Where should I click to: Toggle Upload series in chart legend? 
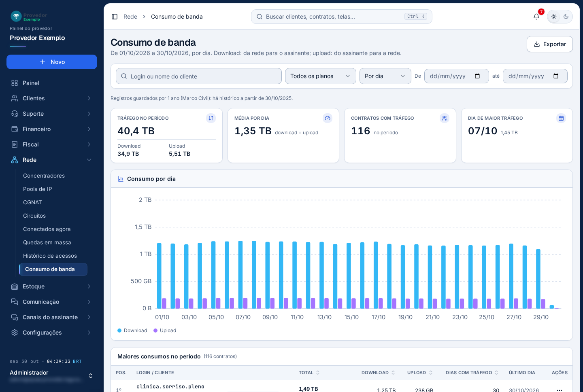click(x=165, y=331)
